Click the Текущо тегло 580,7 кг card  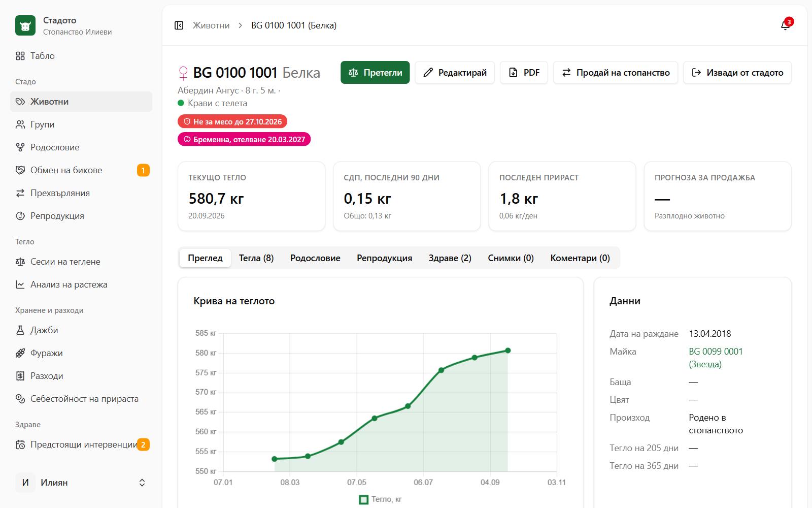[251, 196]
